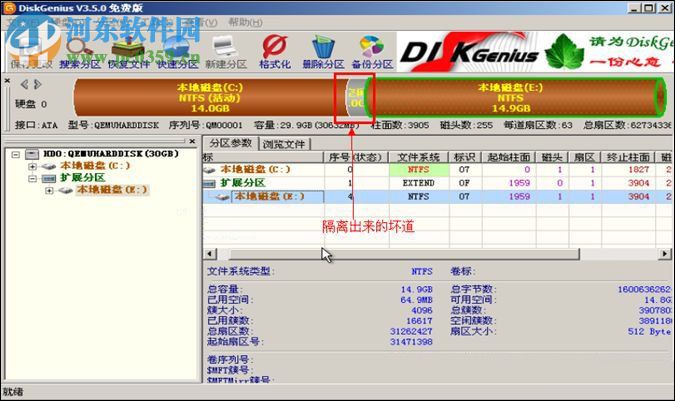This screenshot has width=675, height=401.
Task: Close the left tree pane with its x
Action: coord(192,141)
